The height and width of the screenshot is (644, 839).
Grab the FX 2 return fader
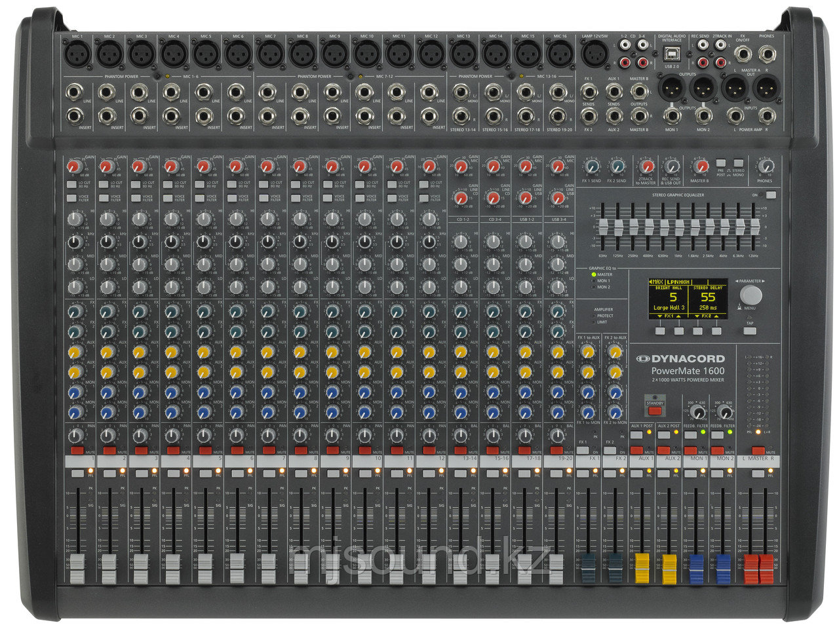tap(615, 567)
